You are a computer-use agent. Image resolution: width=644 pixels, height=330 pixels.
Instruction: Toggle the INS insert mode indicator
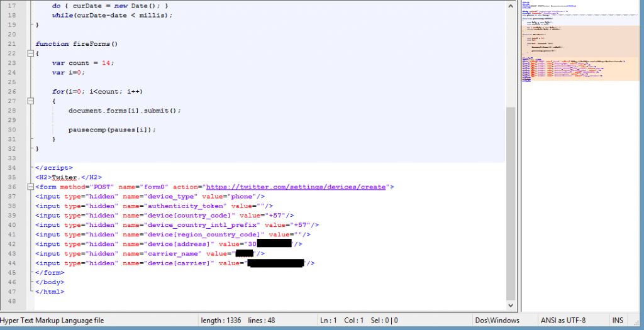pos(618,321)
